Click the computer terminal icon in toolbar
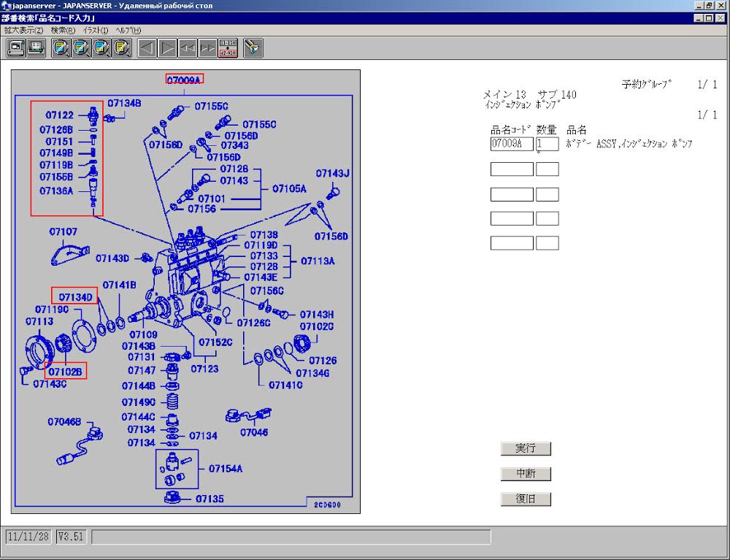The height and width of the screenshot is (560, 730). coord(16,48)
